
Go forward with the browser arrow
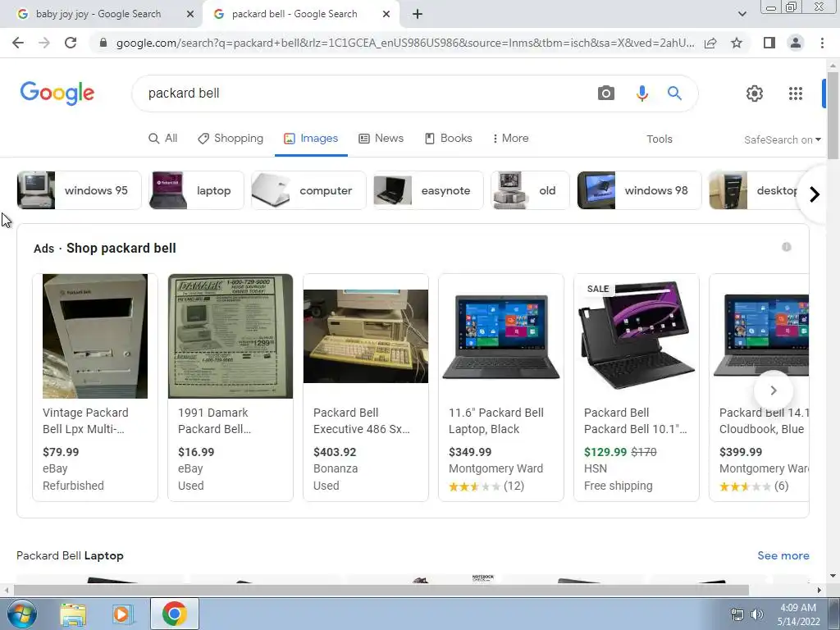44,43
